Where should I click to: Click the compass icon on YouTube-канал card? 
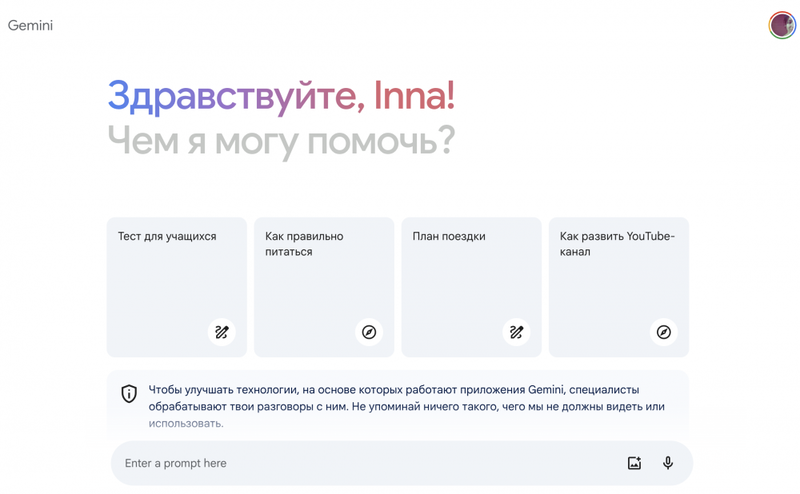(x=664, y=332)
